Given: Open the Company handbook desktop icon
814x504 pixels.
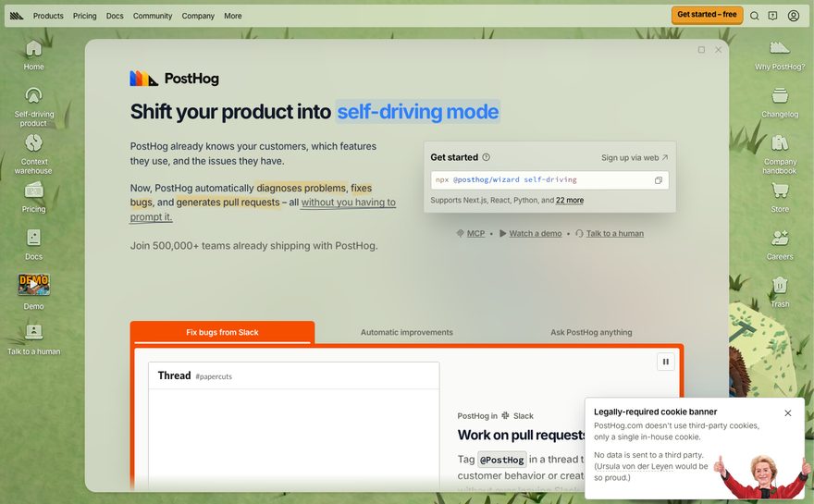Looking at the screenshot, I should click(x=780, y=154).
